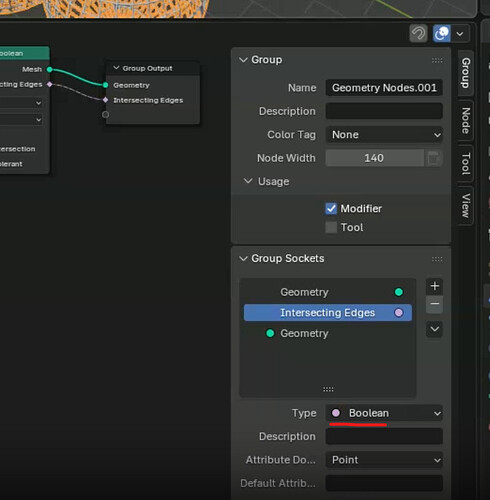Uncheck the Modifier checkbox

click(331, 209)
